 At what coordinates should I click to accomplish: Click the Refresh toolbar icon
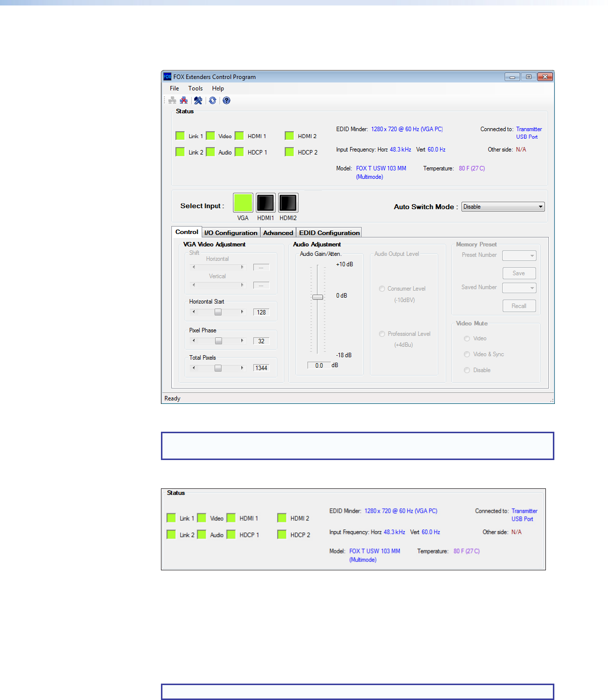pos(213,100)
